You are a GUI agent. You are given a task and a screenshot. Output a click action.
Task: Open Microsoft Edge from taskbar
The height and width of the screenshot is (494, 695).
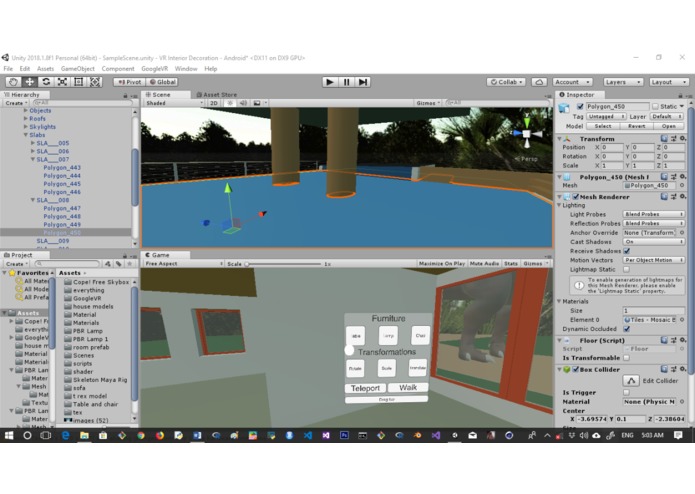[x=65, y=436]
